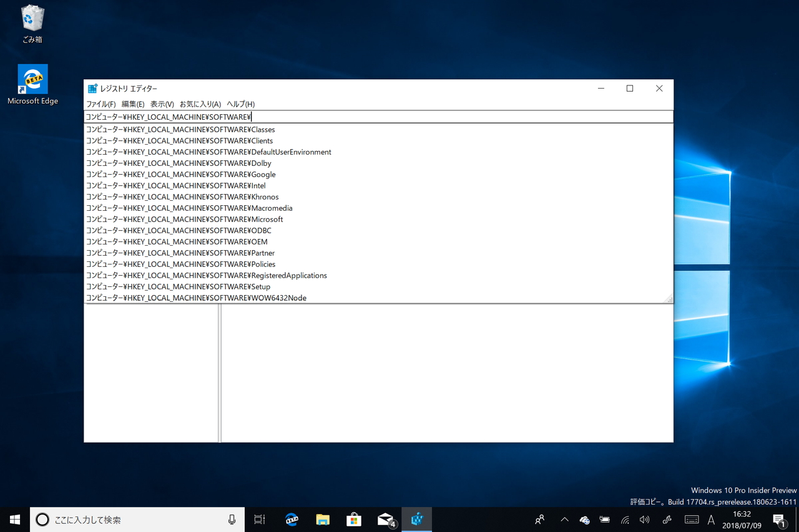Viewport: 799px width, 532px height.
Task: Activate the microphone icon in the search box
Action: click(232, 520)
